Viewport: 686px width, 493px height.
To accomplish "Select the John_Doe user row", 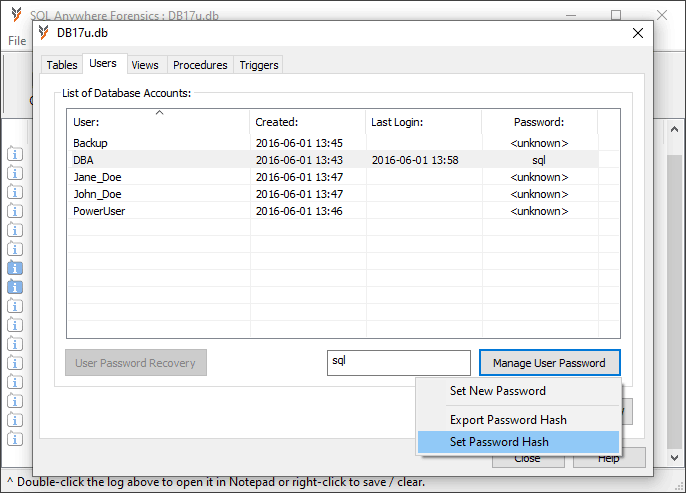I will point(333,194).
